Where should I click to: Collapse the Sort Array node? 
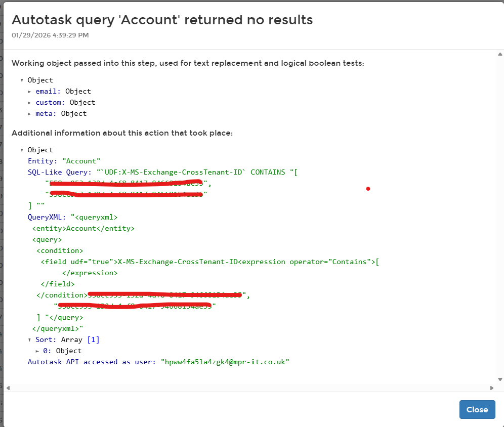click(30, 340)
